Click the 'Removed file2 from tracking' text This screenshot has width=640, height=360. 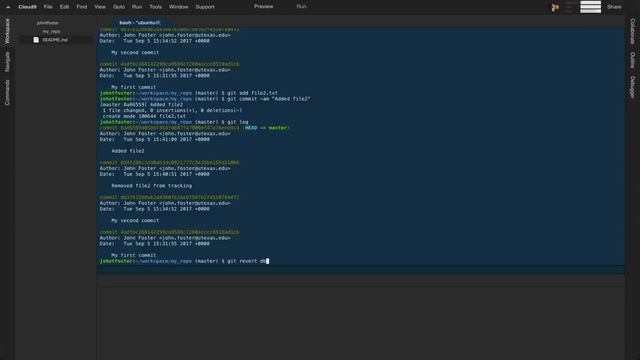pyautogui.click(x=151, y=186)
